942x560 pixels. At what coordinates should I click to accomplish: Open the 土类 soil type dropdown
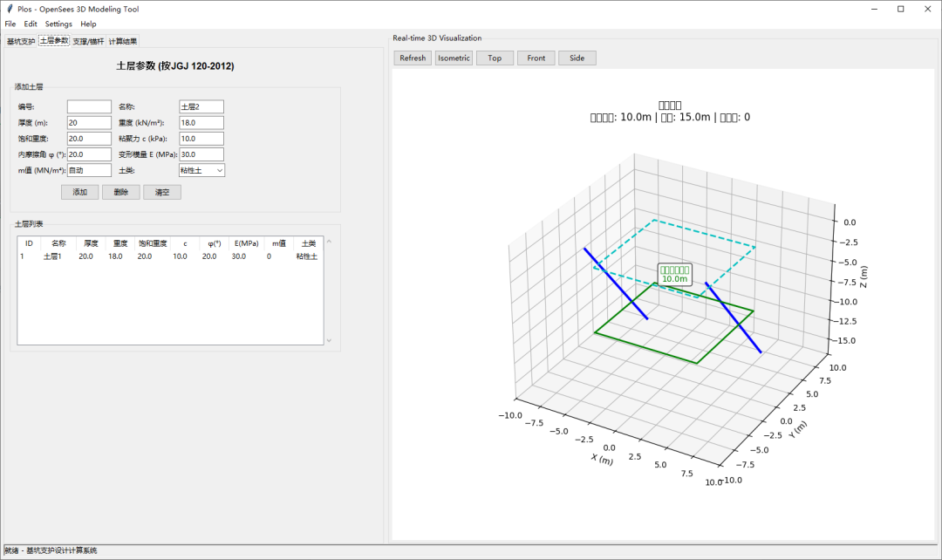point(201,171)
